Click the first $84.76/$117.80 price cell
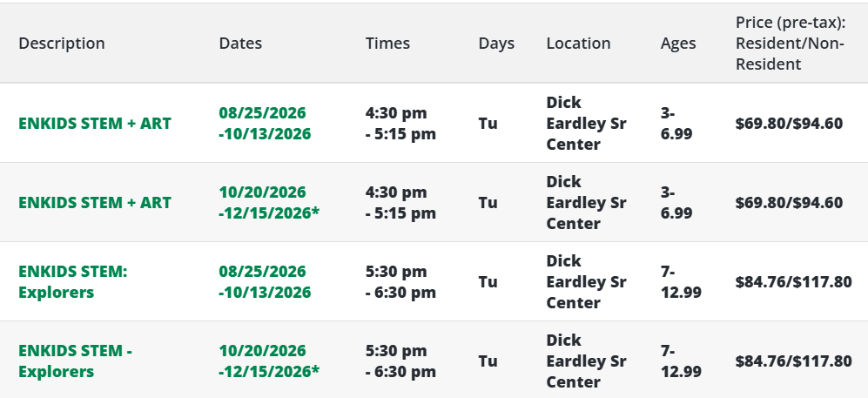 click(793, 282)
